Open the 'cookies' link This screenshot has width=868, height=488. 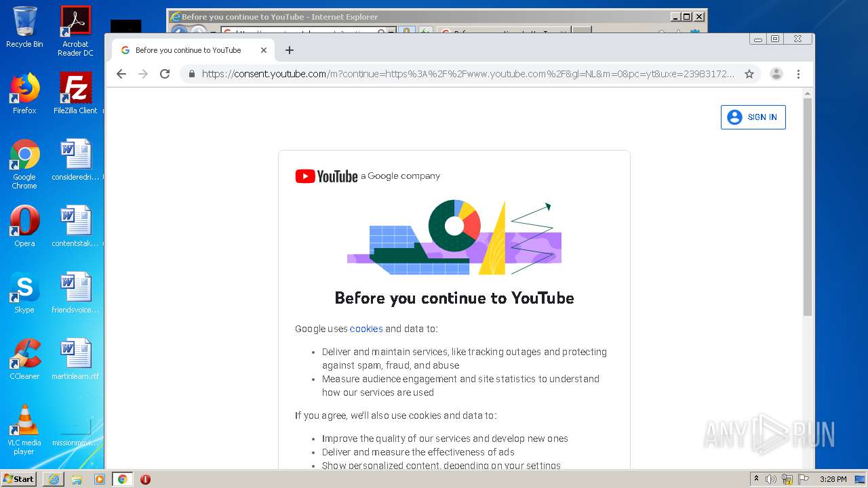click(366, 329)
